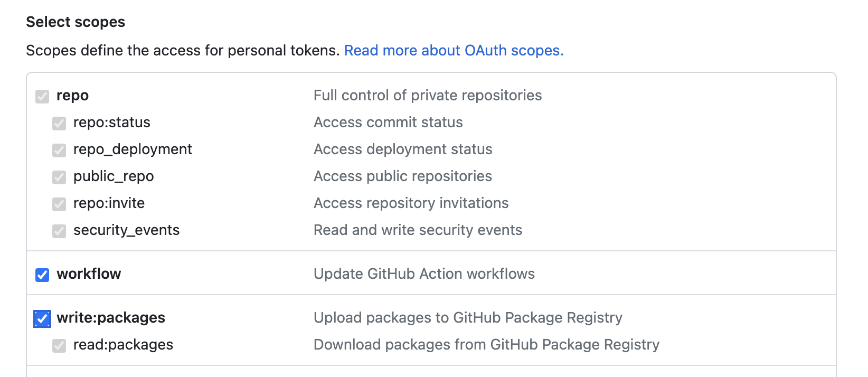Toggle the public_repo checkbox
The width and height of the screenshot is (868, 377).
click(59, 177)
